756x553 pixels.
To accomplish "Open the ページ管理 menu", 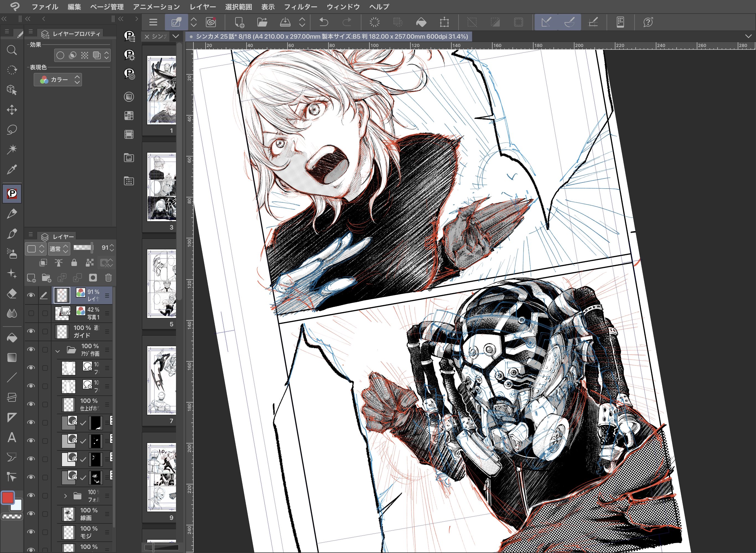I will coord(107,7).
